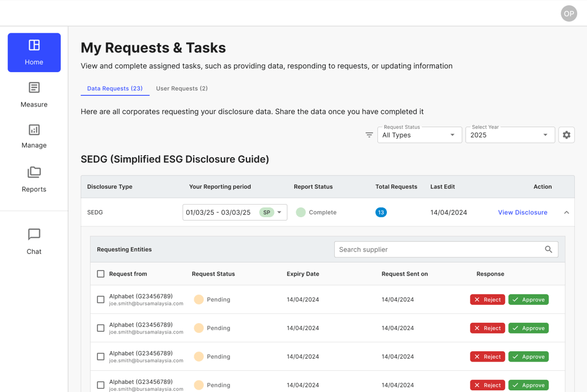Viewport: 587px width, 392px height.
Task: Switch to User Requests (2) tab
Action: pos(182,89)
